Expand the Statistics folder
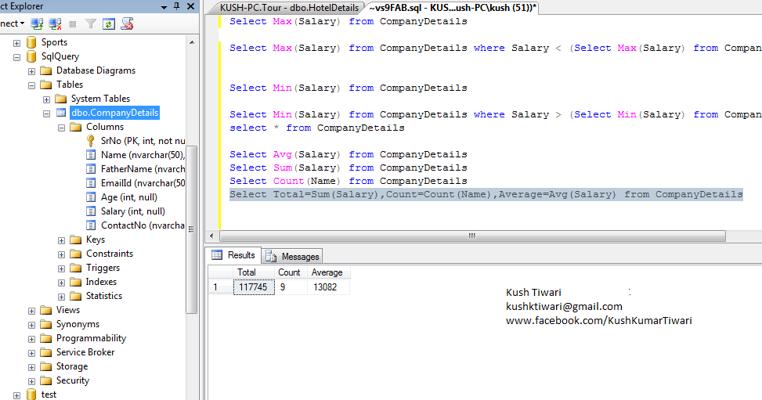This screenshot has width=762, height=400. coord(62,296)
